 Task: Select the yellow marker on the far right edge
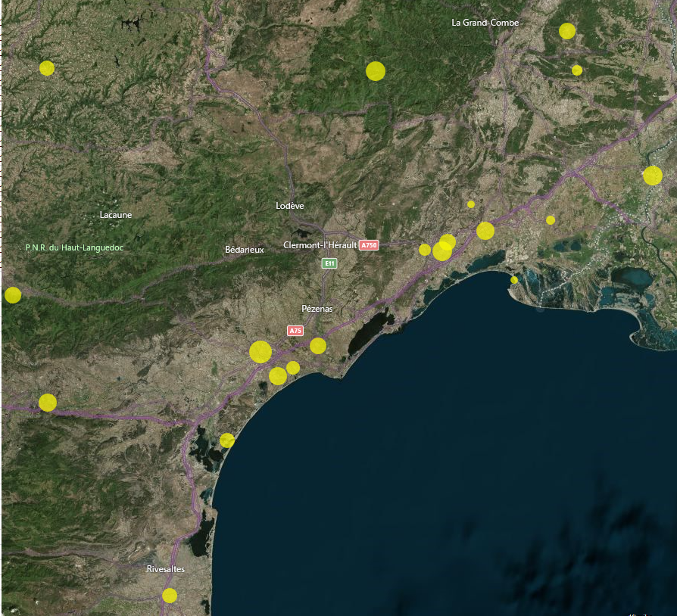[653, 177]
